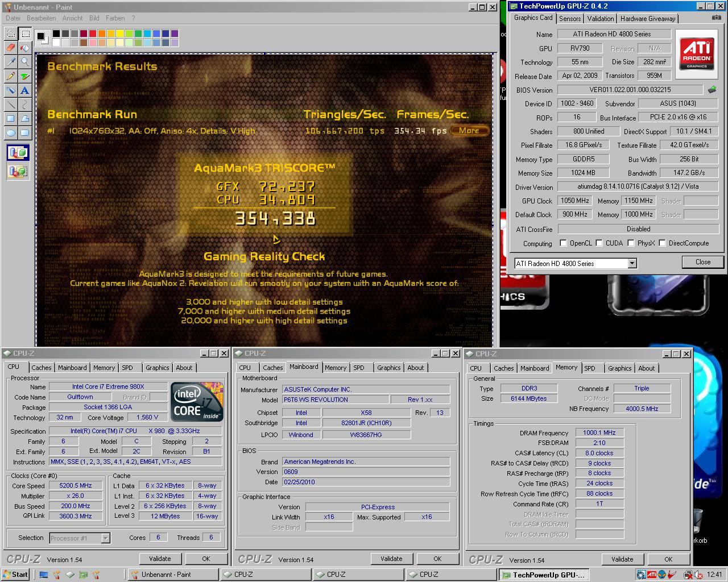Image resolution: width=728 pixels, height=582 pixels.
Task: Select the Magnifier tool in Paint
Action: (24, 62)
